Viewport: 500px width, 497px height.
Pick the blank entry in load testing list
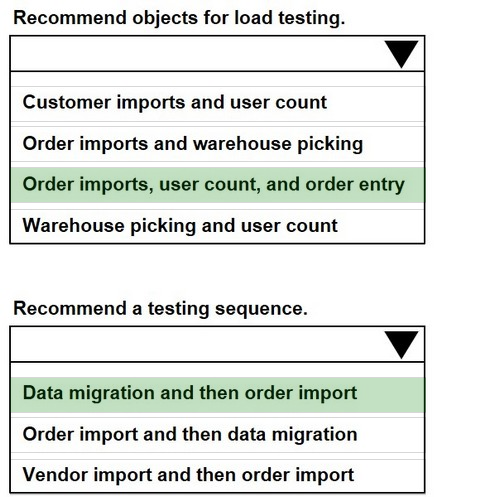[x=217, y=79]
